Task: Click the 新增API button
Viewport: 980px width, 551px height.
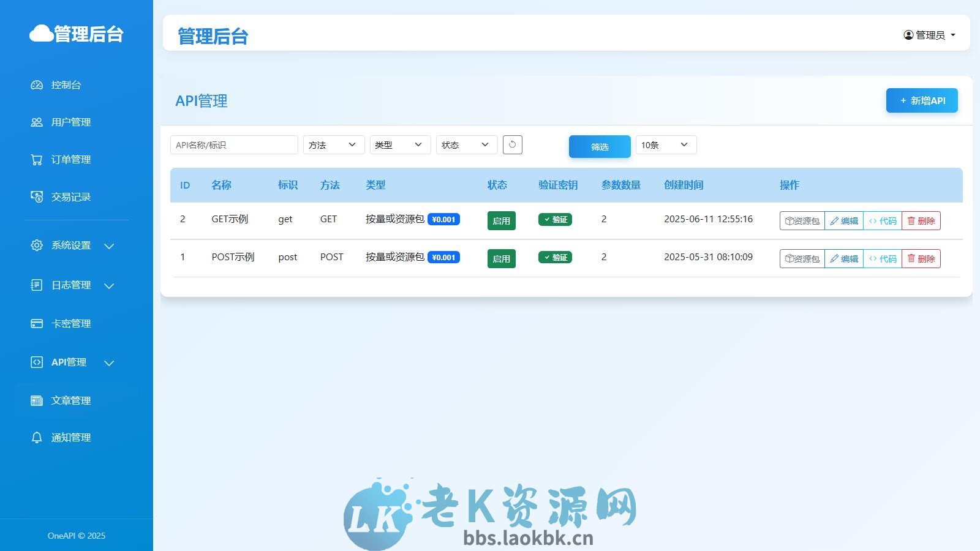Action: 921,100
